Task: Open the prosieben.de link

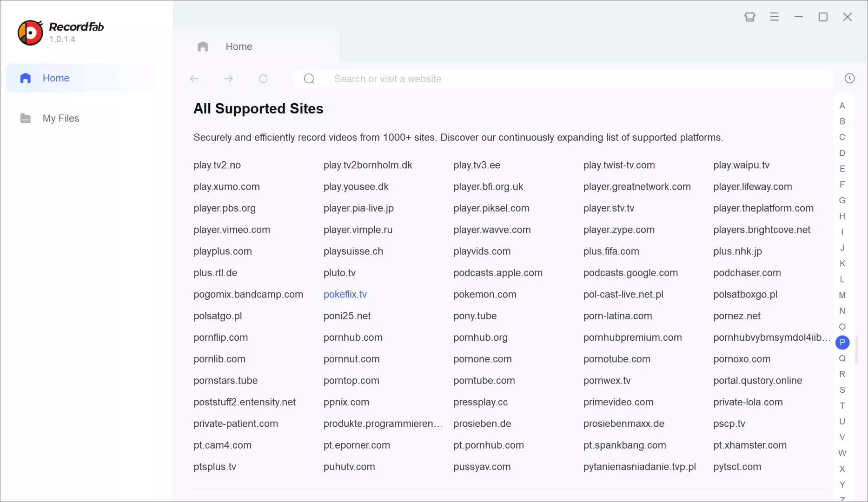Action: pos(482,423)
